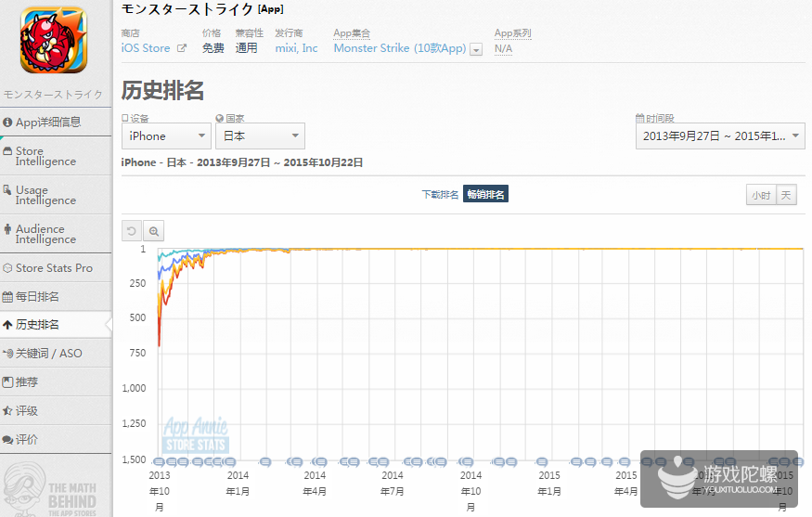
Task: Open Monster Strike (10款App) collection link
Action: click(x=400, y=48)
